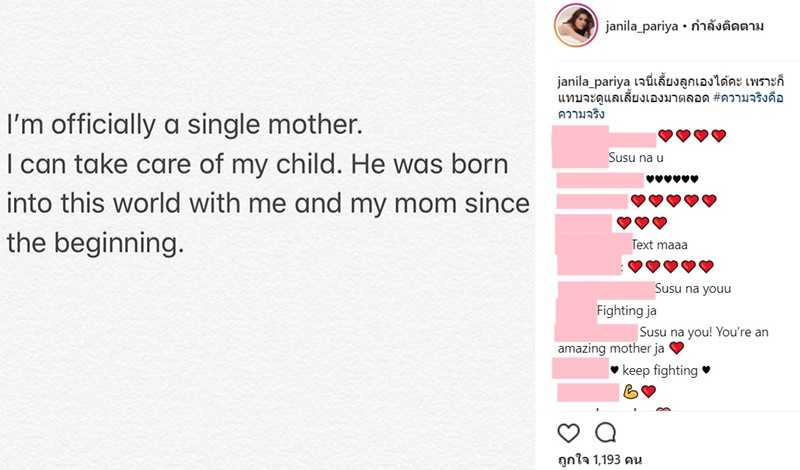Open commenter profile beside "Susu na u"
The width and height of the screenshot is (800, 470).
580,157
